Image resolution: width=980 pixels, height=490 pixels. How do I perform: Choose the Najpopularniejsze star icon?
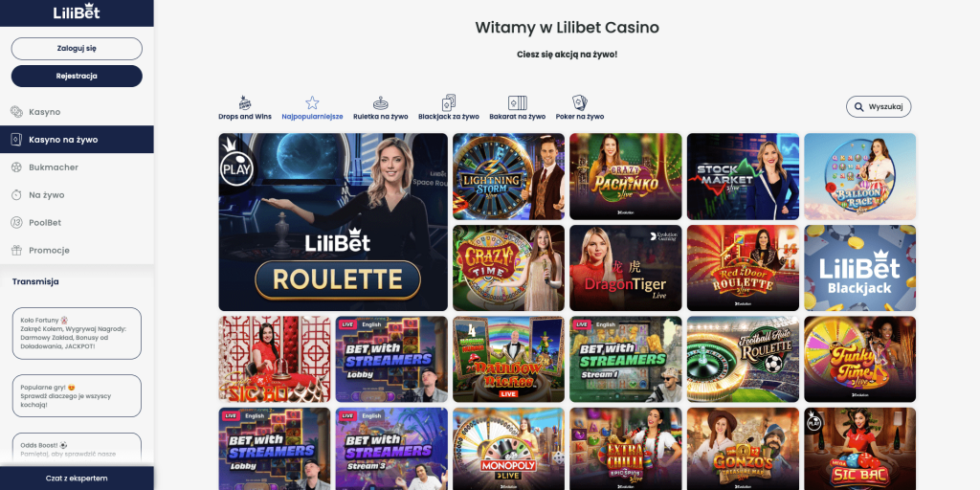[312, 102]
